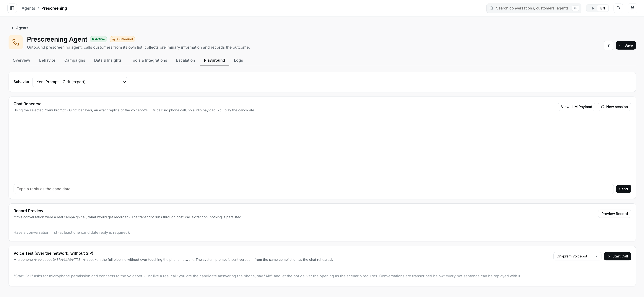644x297 pixels.
Task: Click Prescreening in the breadcrumb
Action: 54,8
